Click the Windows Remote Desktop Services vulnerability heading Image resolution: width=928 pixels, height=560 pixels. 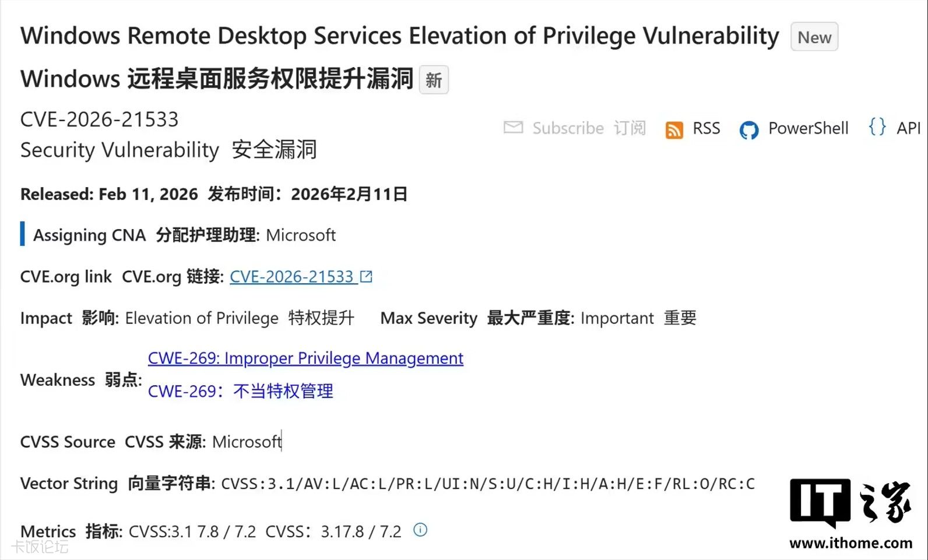point(399,36)
